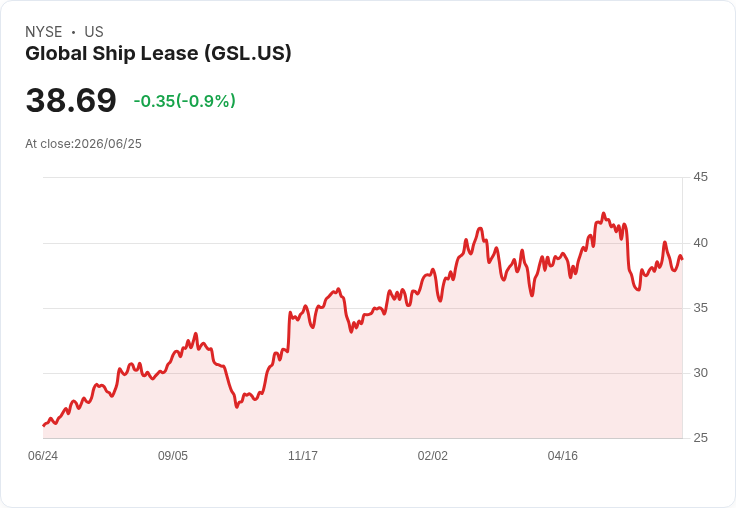Click the 45 price axis label
This screenshot has height=508, width=736.
[x=700, y=177]
